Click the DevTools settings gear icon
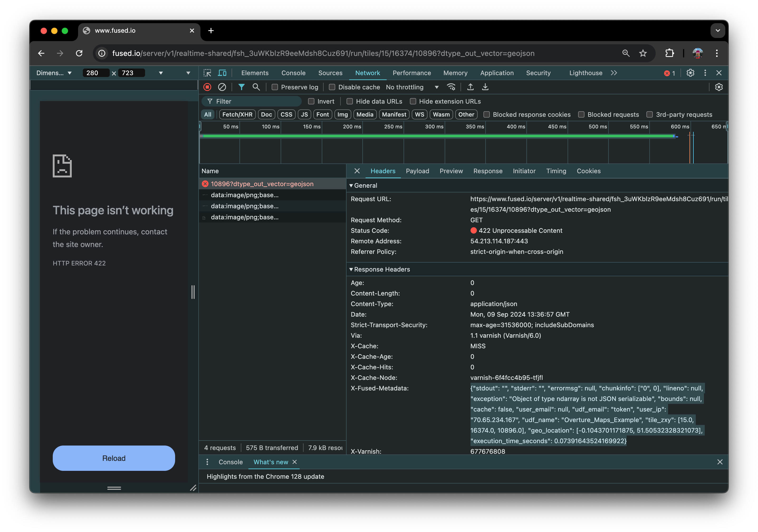758x532 pixels. pos(690,72)
